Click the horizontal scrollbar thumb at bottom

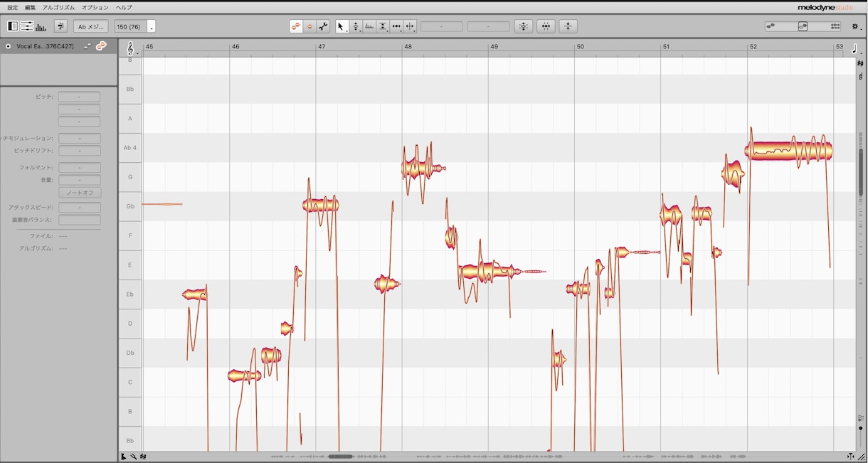pos(340,457)
